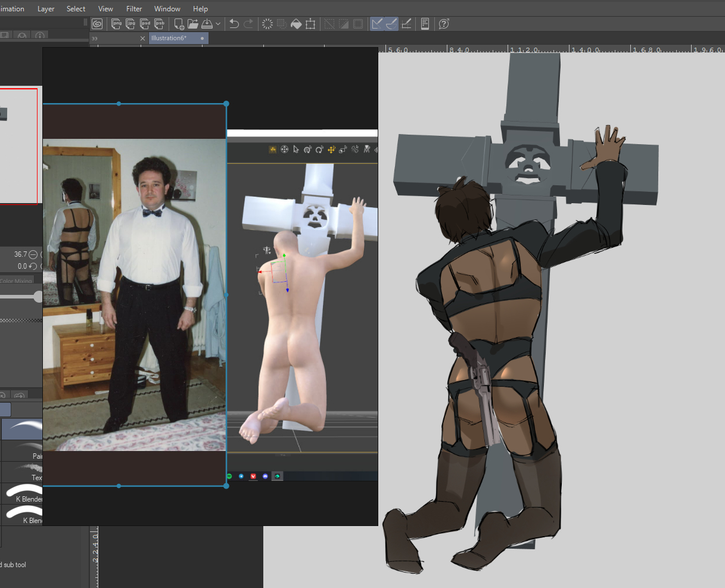
Task: Click the Fill bucket toolbar icon
Action: tap(296, 24)
